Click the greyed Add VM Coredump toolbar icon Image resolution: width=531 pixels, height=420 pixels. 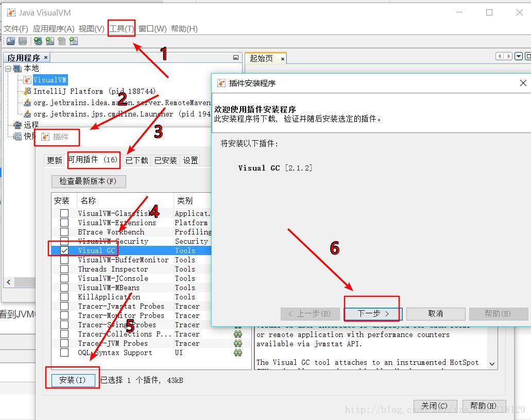pos(62,41)
